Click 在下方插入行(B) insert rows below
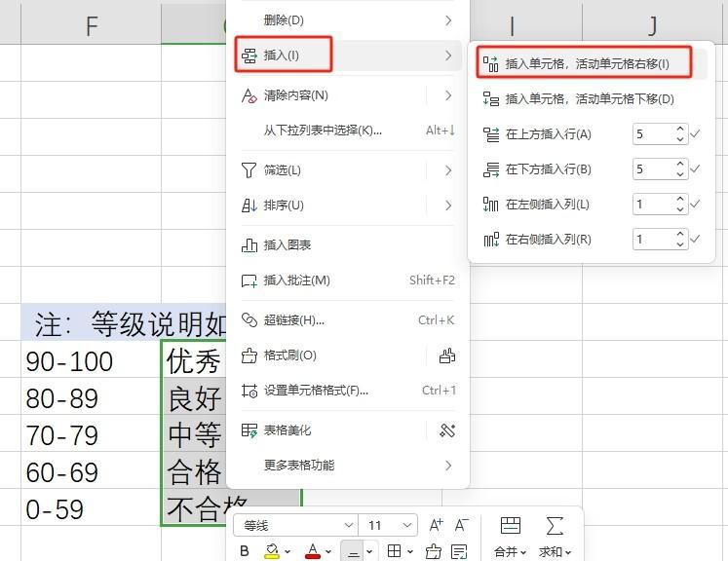The image size is (728, 561). [548, 169]
